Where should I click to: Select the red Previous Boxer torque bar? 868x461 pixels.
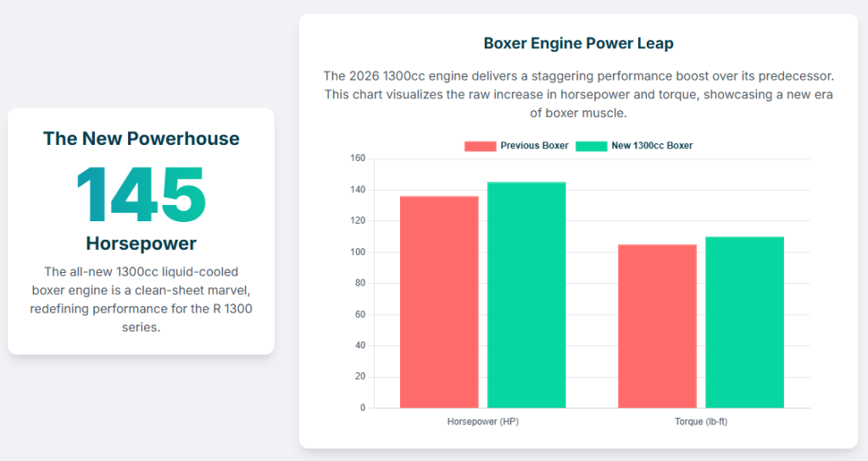[657, 326]
